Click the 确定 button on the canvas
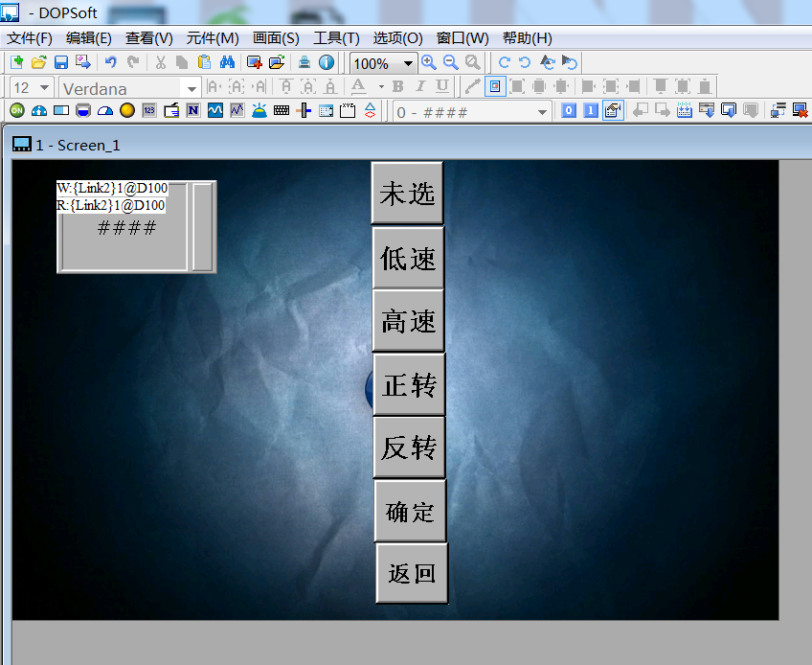The width and height of the screenshot is (812, 665). coord(410,512)
